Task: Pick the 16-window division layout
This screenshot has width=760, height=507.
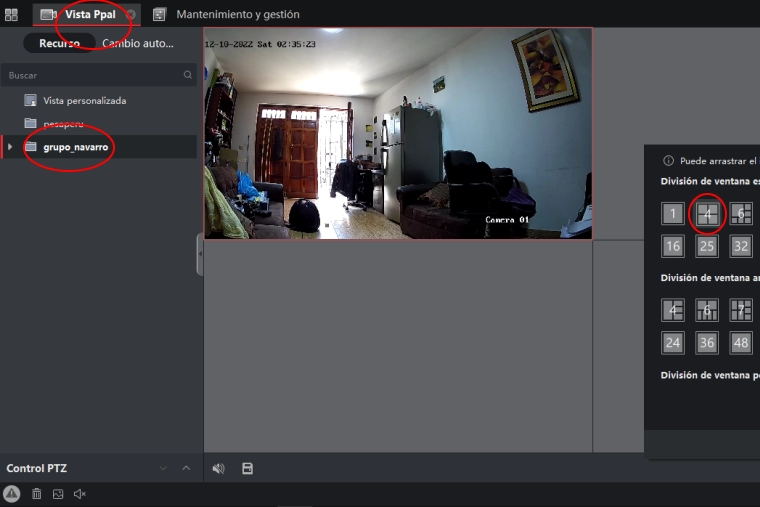Action: 673,246
